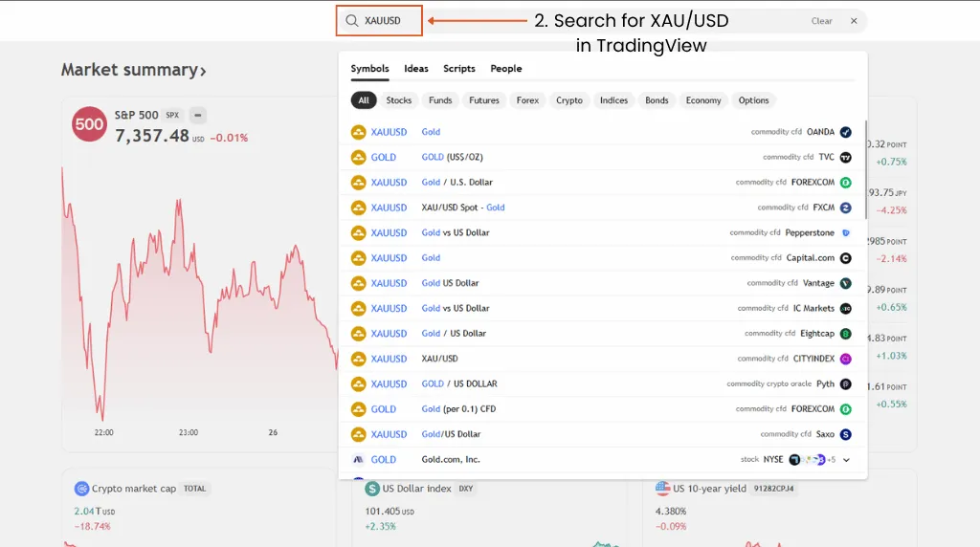
Task: Click gold bar icon in Pepperstone row
Action: [358, 233]
